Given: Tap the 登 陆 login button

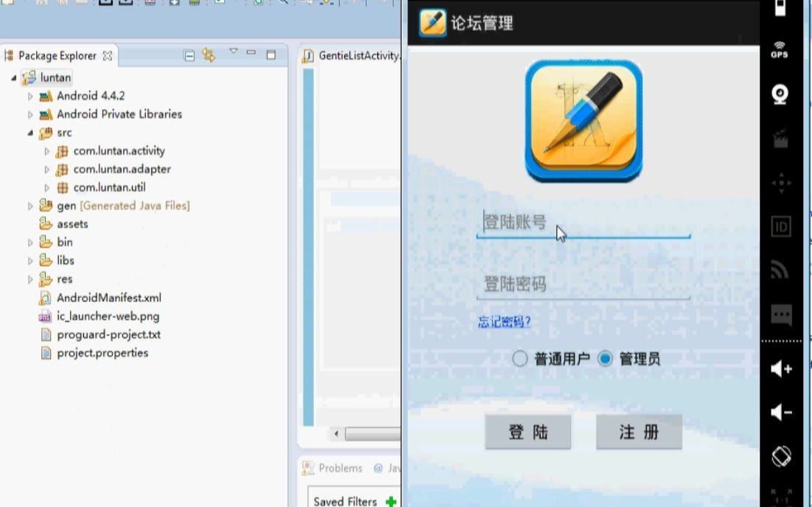Looking at the screenshot, I should [x=528, y=432].
